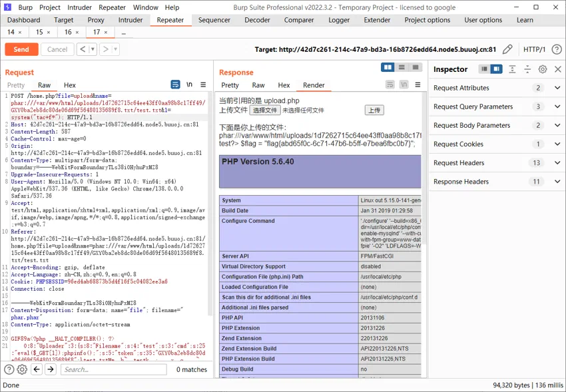
Task: Expand Request Headers section
Action: pyautogui.click(x=557, y=162)
